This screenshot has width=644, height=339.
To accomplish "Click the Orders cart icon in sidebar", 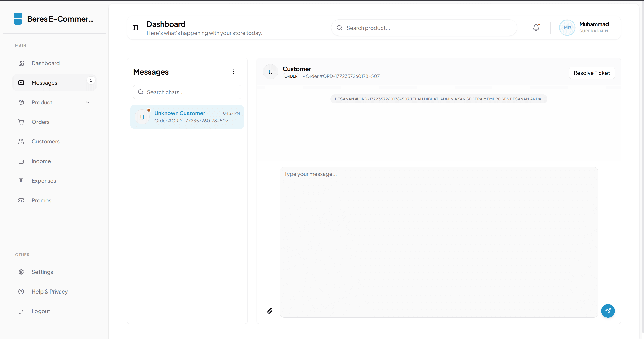I will pos(21,122).
